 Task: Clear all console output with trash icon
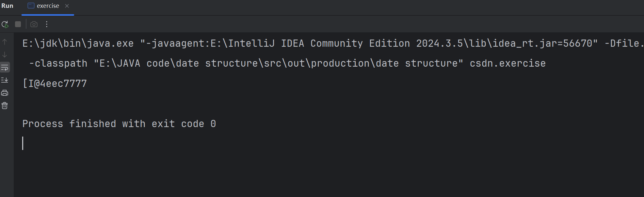[5, 106]
